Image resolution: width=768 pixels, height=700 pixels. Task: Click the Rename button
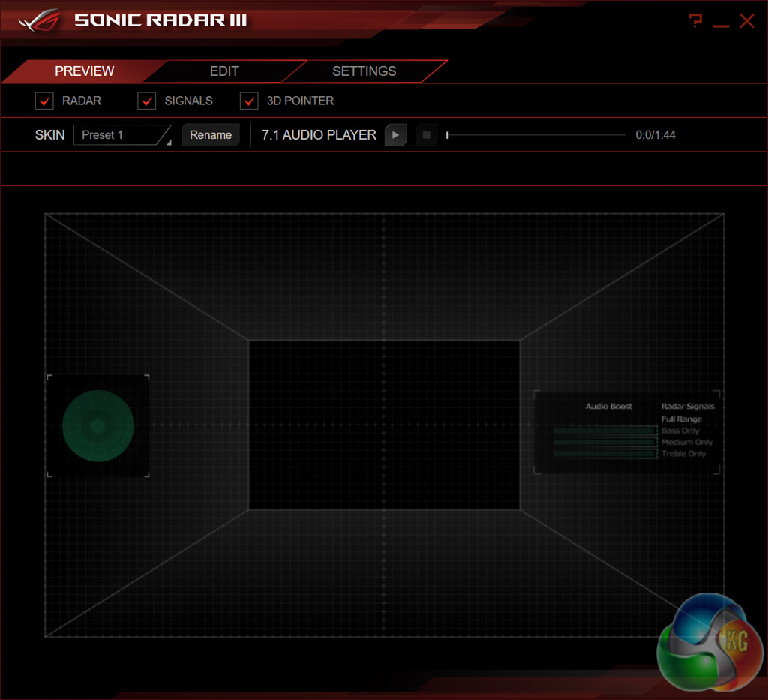(211, 135)
